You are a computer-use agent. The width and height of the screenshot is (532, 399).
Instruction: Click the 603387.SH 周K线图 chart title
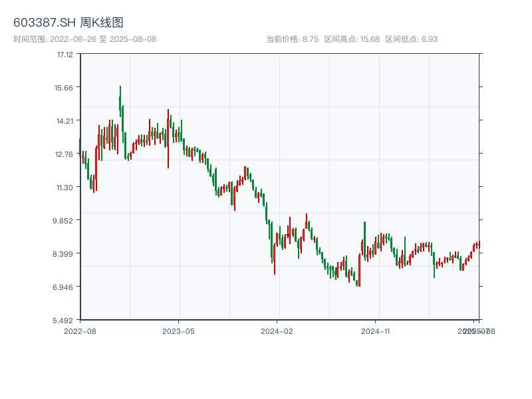point(68,23)
